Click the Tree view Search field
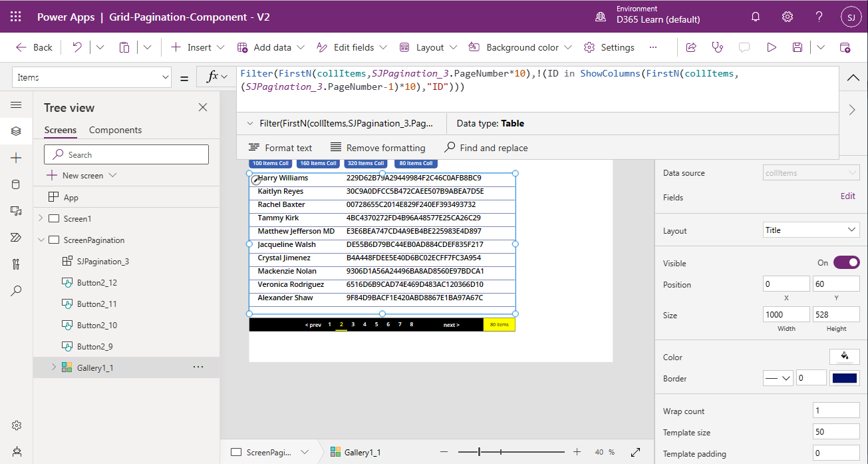Viewport: 868px width, 464px height. coord(126,154)
